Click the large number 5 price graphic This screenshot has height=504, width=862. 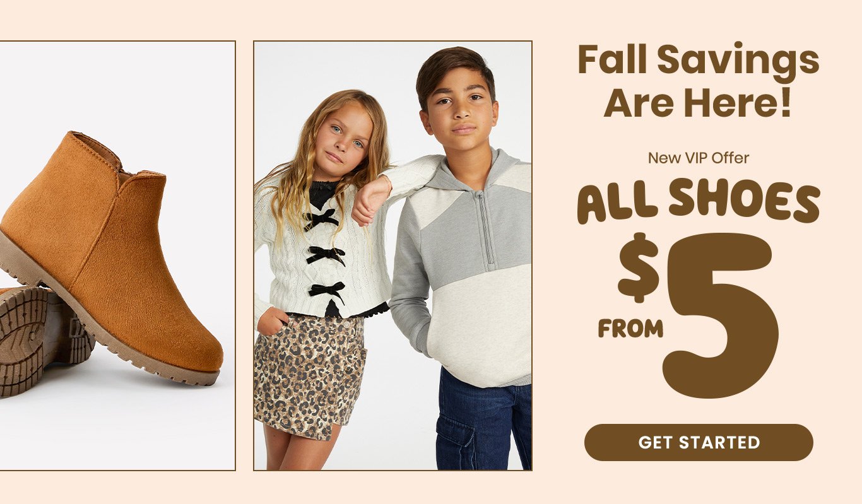coord(719,315)
